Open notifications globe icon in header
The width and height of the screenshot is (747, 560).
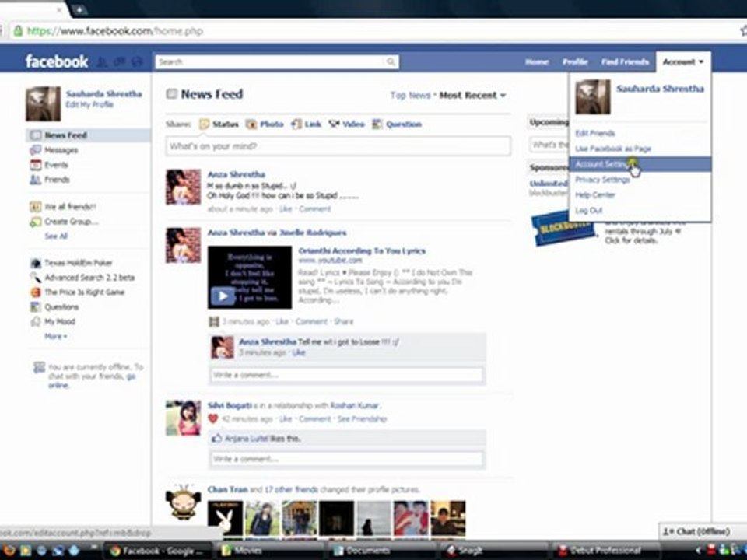[x=137, y=62]
